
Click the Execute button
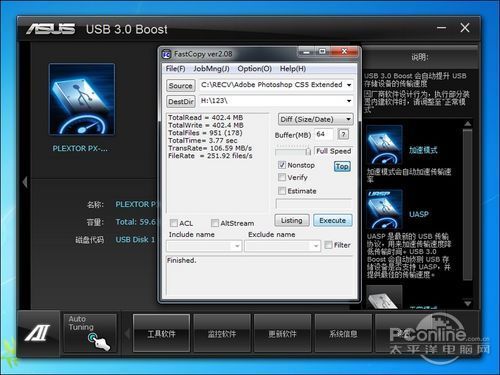point(332,220)
